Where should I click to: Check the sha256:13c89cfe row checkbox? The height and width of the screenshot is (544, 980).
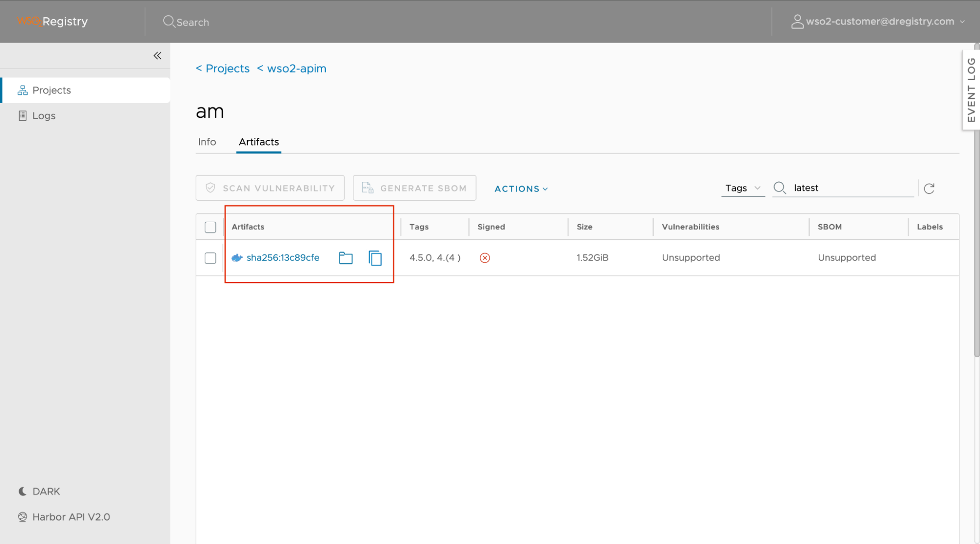pyautogui.click(x=210, y=258)
